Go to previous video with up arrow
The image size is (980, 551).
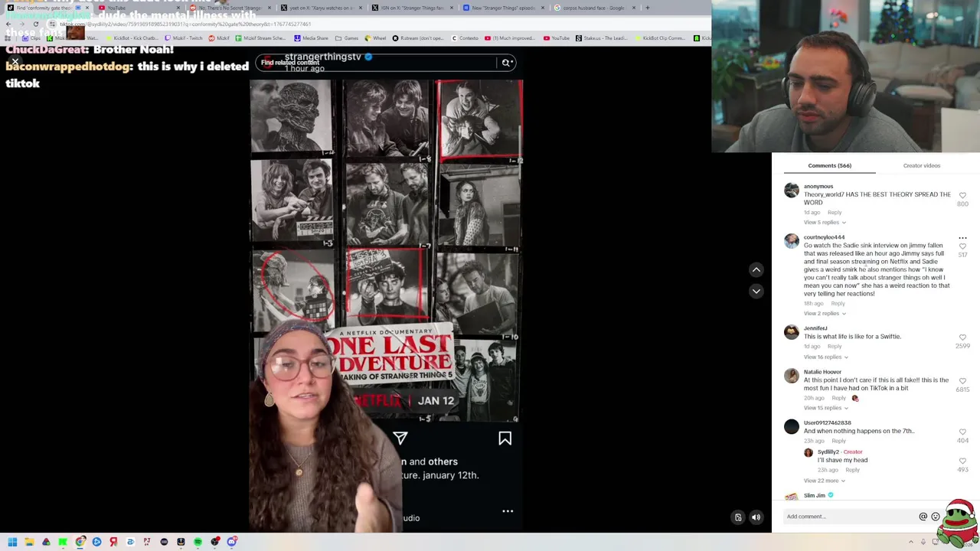[756, 269]
